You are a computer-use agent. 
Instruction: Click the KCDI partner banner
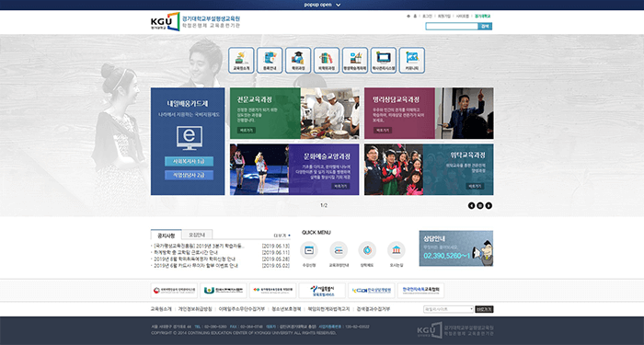pyautogui.click(x=372, y=291)
